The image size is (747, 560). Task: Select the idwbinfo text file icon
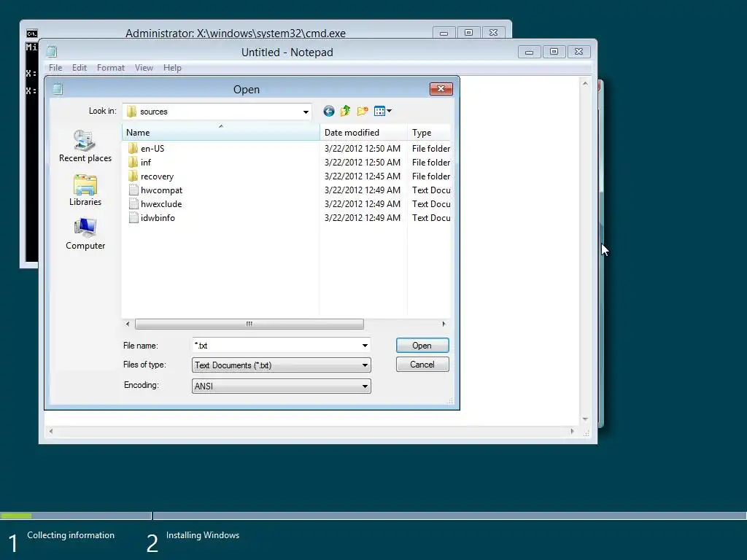134,217
